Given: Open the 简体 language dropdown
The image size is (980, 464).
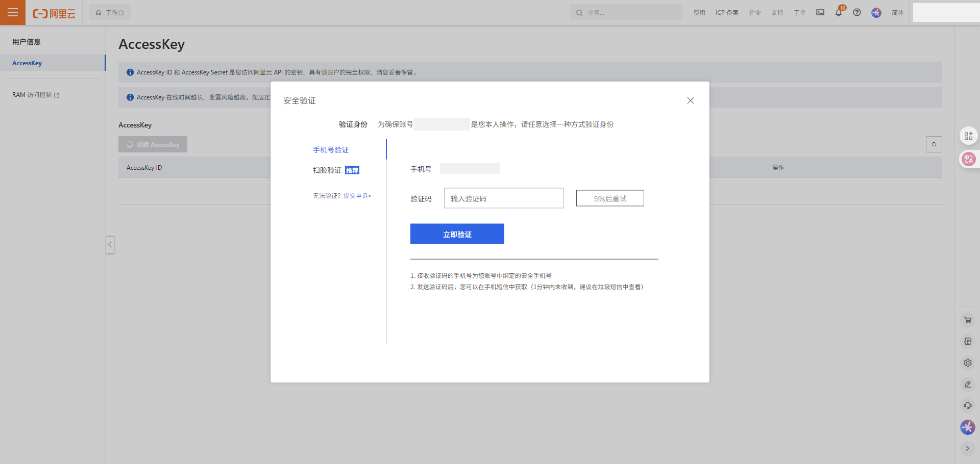Looking at the screenshot, I should tap(897, 13).
